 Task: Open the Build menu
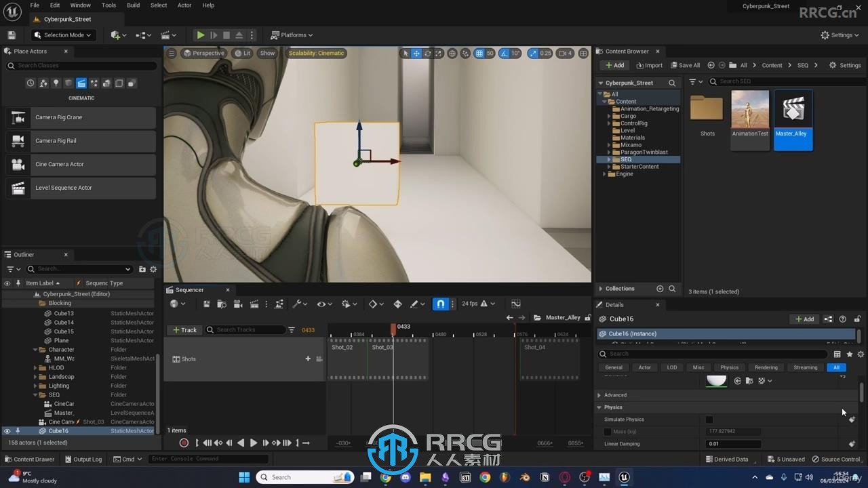tap(134, 5)
